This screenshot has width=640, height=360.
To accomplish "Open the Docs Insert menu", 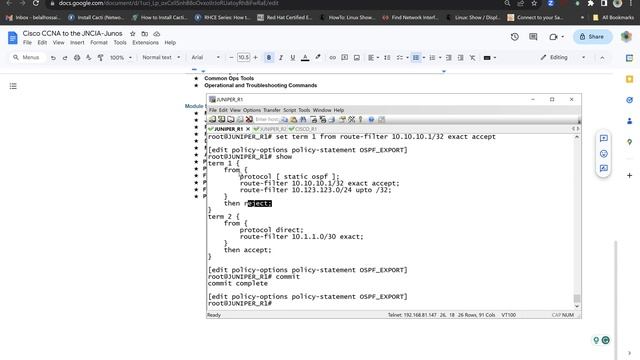I will click(77, 42).
